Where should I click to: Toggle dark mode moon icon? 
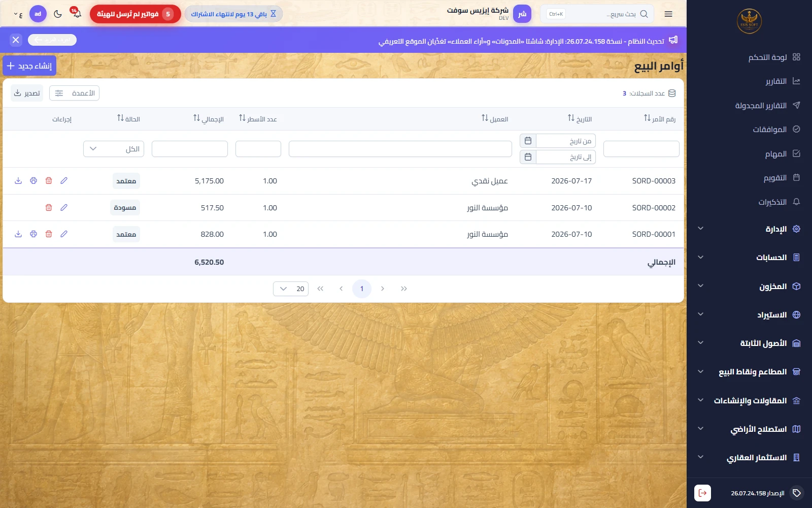pyautogui.click(x=58, y=14)
